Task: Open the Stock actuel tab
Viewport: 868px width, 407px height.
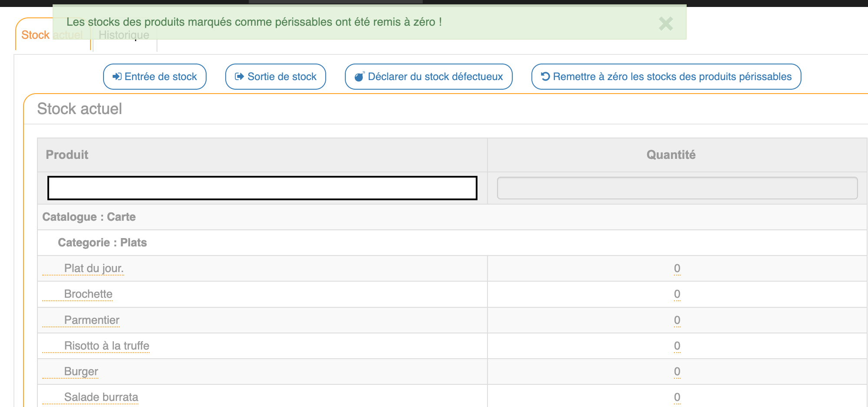Action: pyautogui.click(x=36, y=35)
